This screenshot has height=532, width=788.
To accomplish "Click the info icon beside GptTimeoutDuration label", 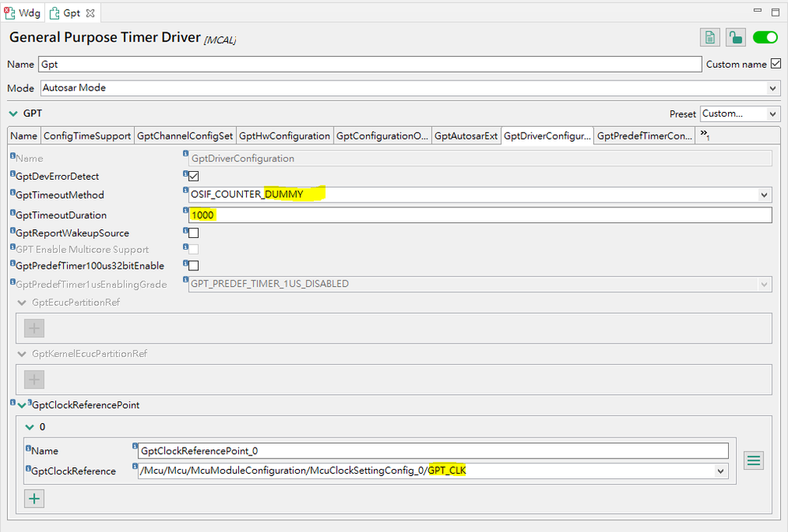I will [13, 213].
